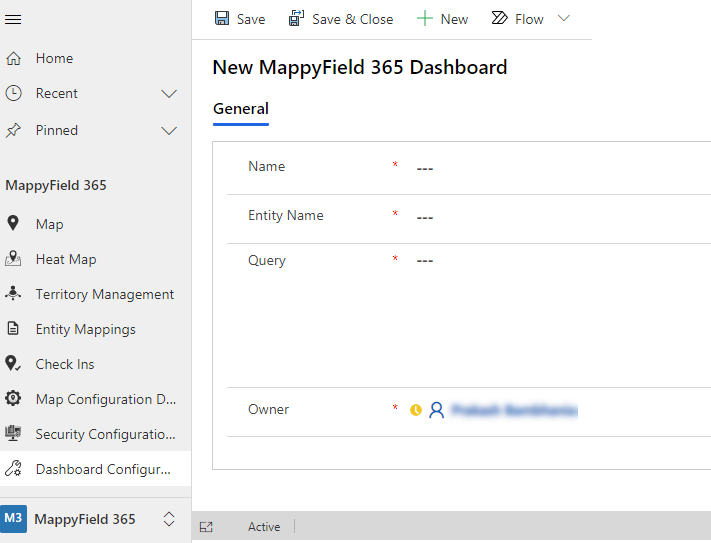The height and width of the screenshot is (543, 711).
Task: Click the Pinned label in sidebar
Action: click(57, 131)
